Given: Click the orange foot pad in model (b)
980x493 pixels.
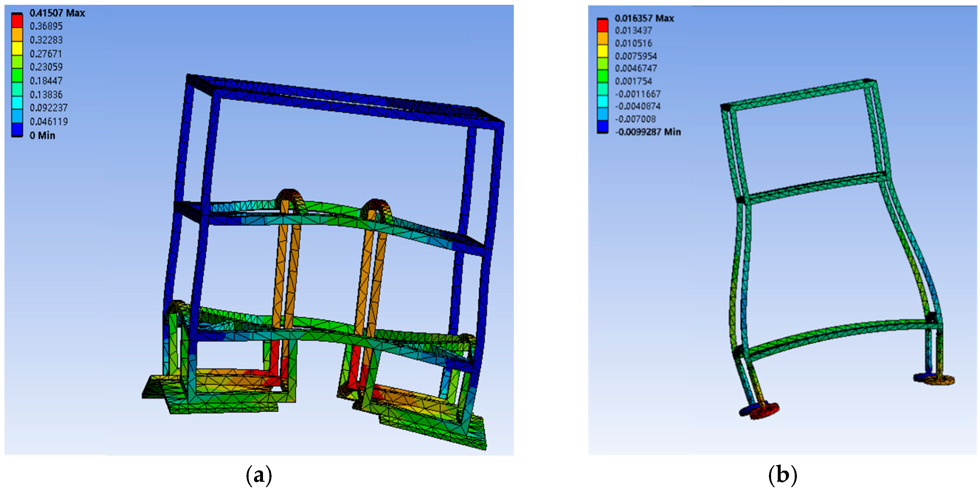Looking at the screenshot, I should [940, 380].
